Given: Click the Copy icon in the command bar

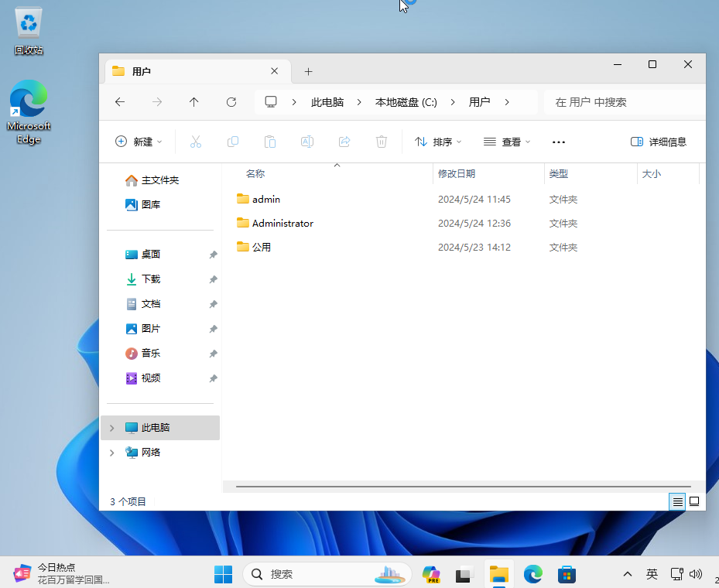Looking at the screenshot, I should [232, 142].
